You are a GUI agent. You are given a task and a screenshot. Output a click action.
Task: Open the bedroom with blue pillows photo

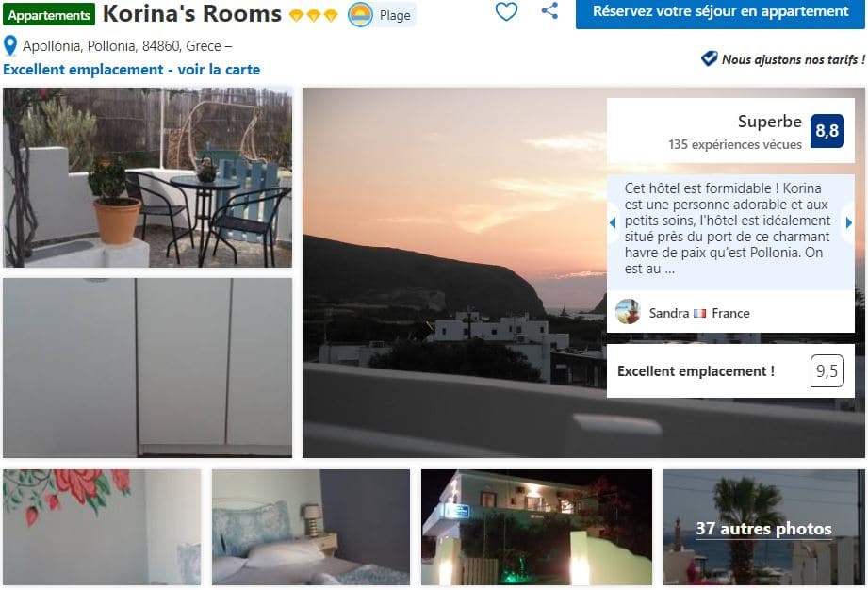[x=311, y=528]
